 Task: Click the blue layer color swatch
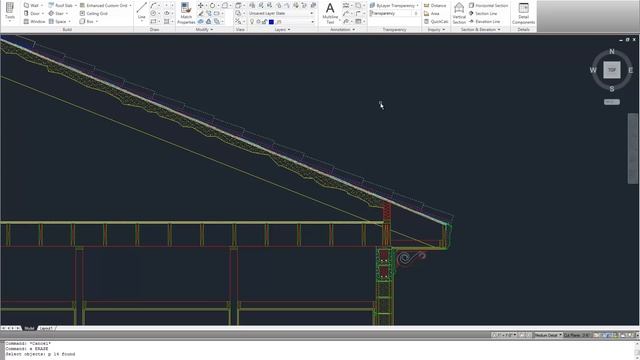tap(271, 21)
